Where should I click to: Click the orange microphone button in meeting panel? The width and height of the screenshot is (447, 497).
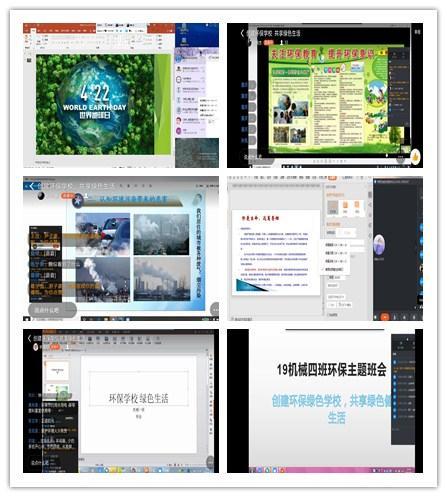385,317
